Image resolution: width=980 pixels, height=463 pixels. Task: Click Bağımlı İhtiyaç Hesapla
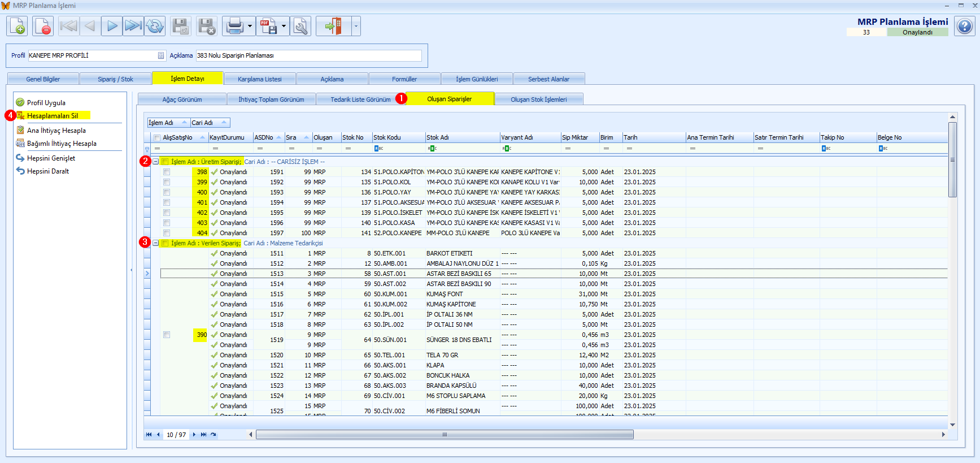click(x=62, y=143)
